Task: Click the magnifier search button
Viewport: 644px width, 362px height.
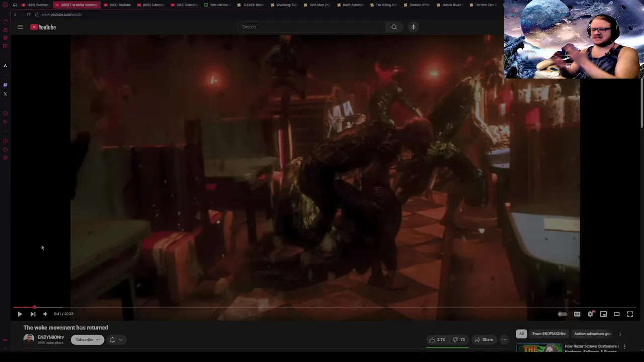Action: 394,27
